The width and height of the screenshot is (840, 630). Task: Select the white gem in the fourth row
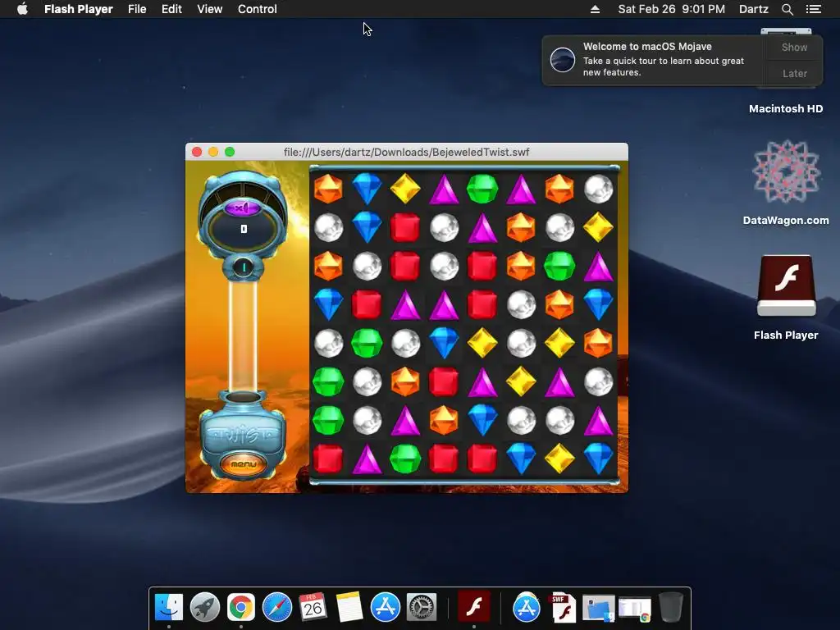tap(521, 304)
